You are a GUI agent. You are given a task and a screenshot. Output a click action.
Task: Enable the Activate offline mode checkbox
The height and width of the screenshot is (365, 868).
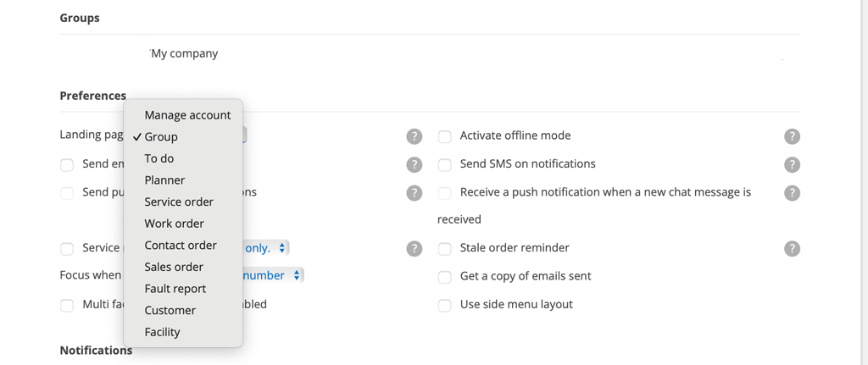(444, 136)
